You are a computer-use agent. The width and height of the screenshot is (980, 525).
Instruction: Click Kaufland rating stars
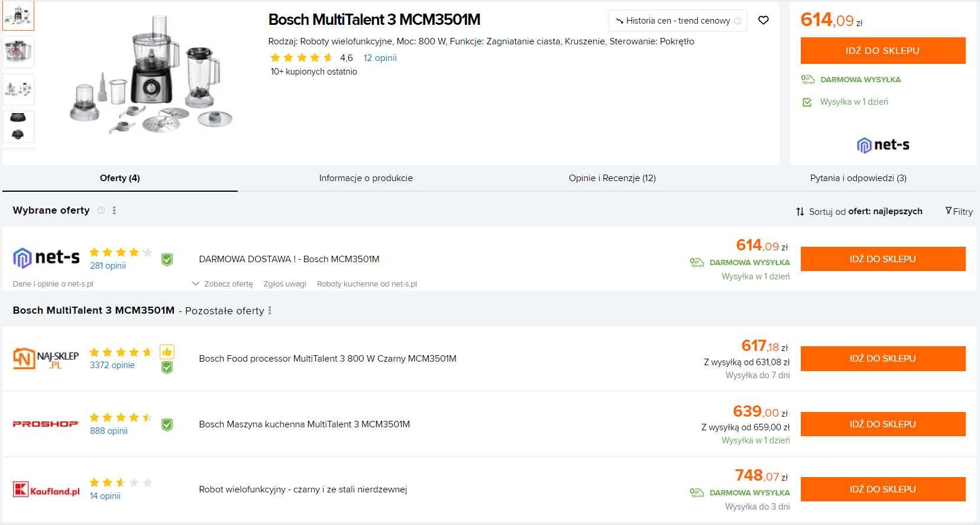pyautogui.click(x=121, y=482)
